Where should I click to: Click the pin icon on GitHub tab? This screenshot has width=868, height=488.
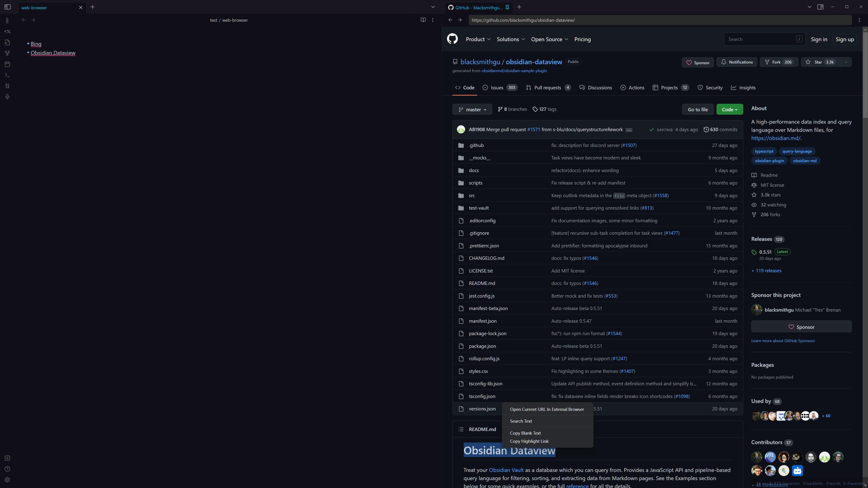pyautogui.click(x=507, y=7)
